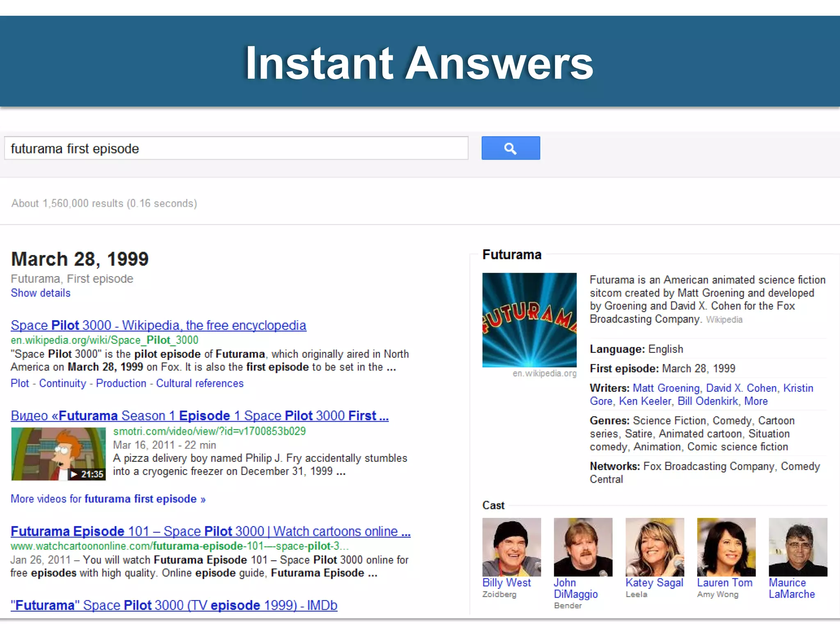The width and height of the screenshot is (840, 630).
Task: Open writer Matt Groening link
Action: (666, 388)
